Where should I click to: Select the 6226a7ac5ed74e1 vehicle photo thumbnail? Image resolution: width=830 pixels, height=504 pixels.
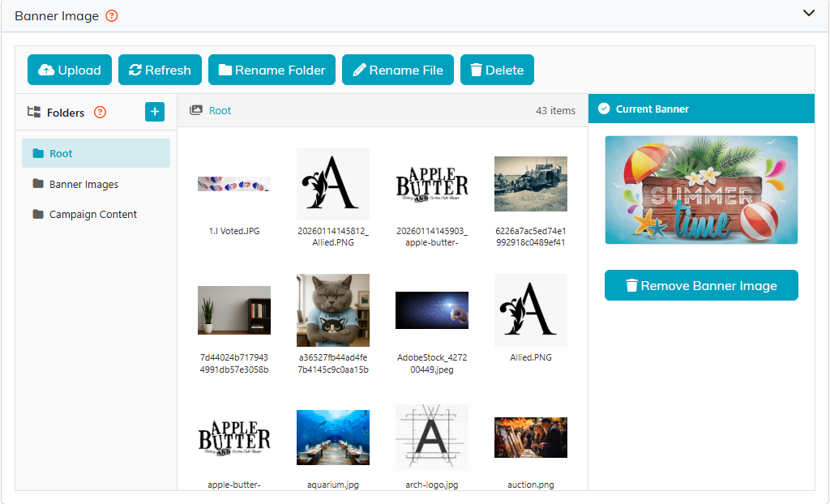531,184
